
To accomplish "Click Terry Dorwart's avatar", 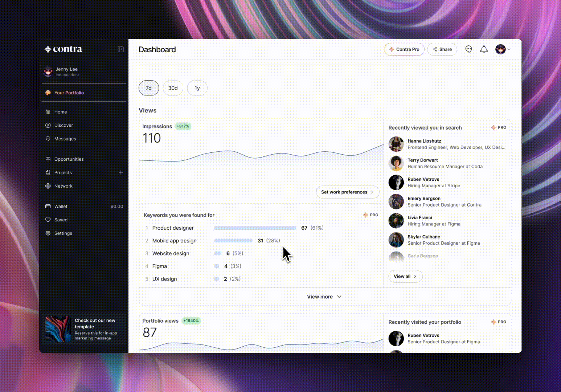I will pyautogui.click(x=396, y=163).
